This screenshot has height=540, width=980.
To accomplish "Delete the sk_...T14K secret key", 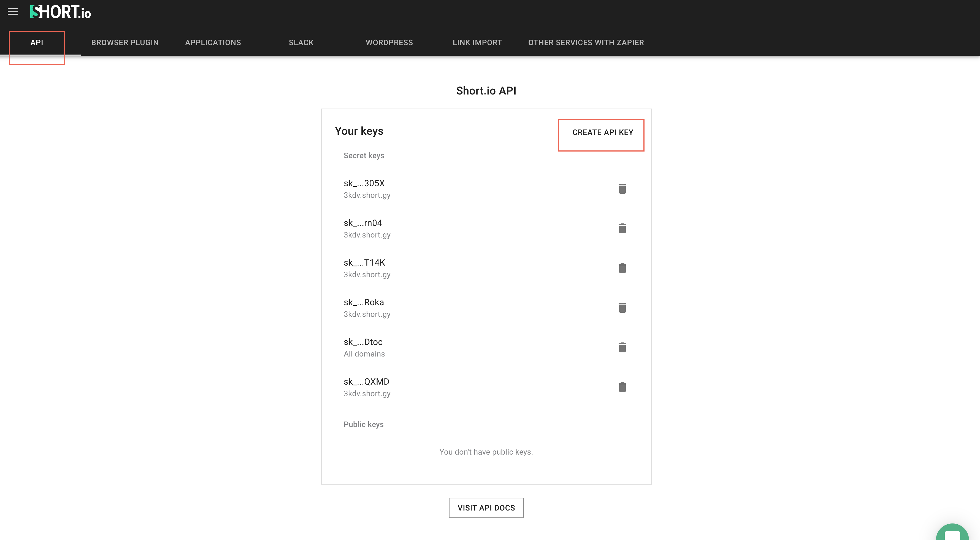I will click(622, 268).
